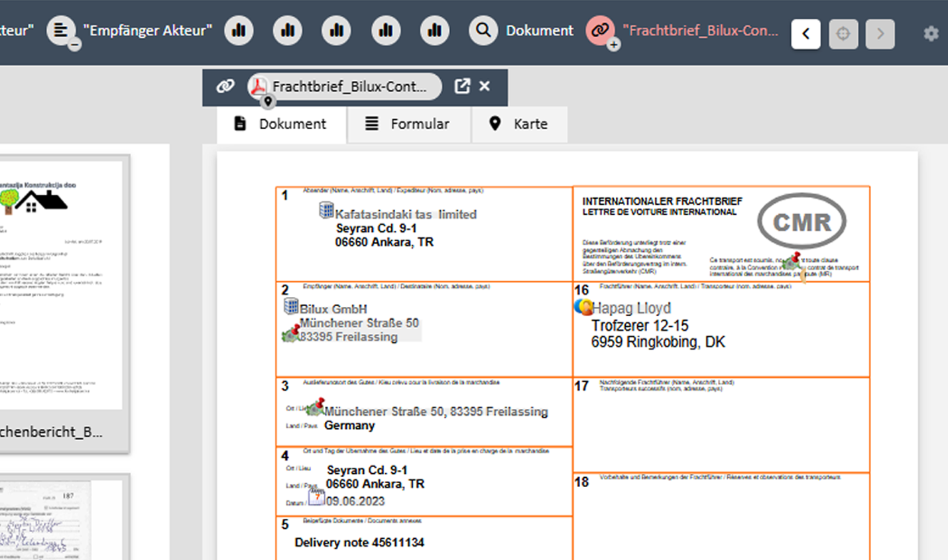Click the PDF icon of Frachtbrief_Bilux-Cont... tab
948x560 pixels.
point(259,86)
